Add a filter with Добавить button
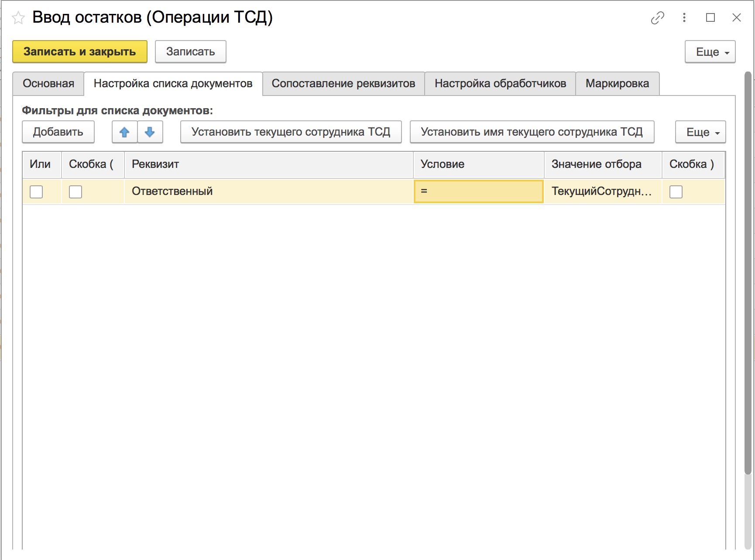The width and height of the screenshot is (755, 560). 58,132
